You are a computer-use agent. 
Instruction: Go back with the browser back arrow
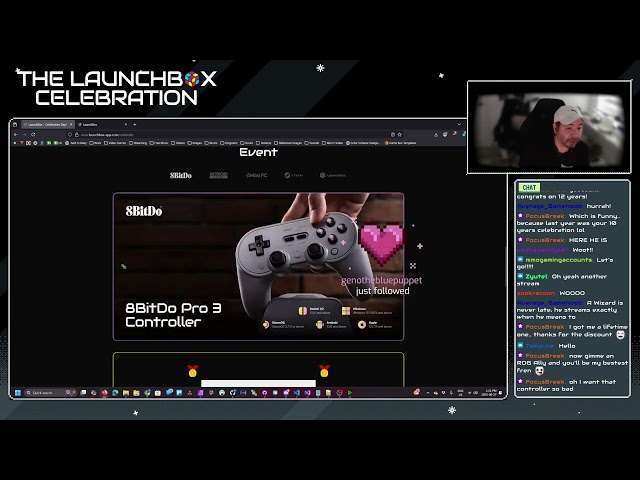click(x=16, y=135)
